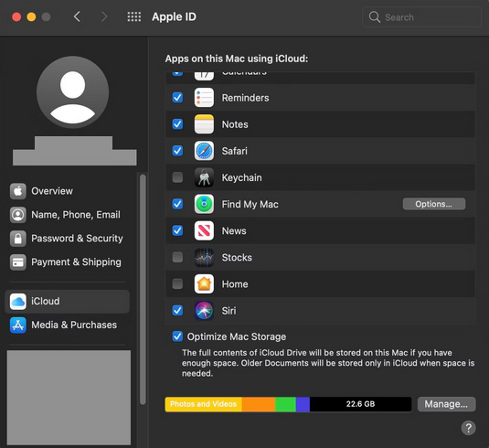This screenshot has width=489, height=448.
Task: Click the Home house icon
Action: coord(204,284)
